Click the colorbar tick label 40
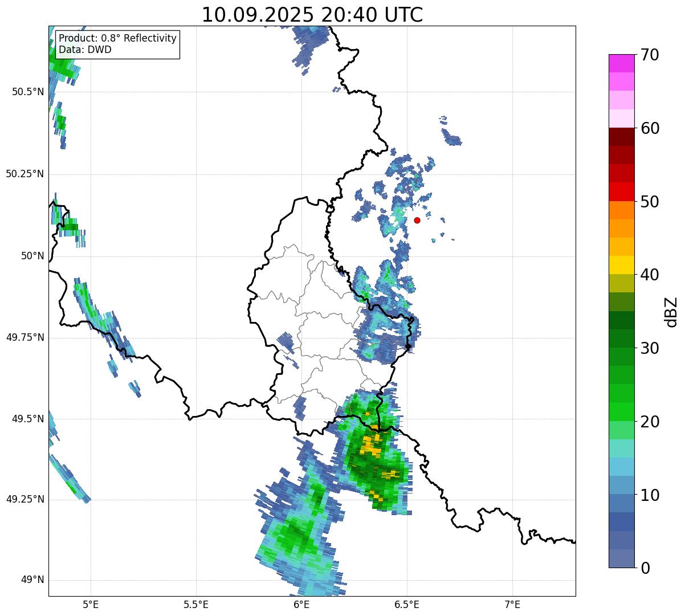Screen dimensions: 685x616 650,275
